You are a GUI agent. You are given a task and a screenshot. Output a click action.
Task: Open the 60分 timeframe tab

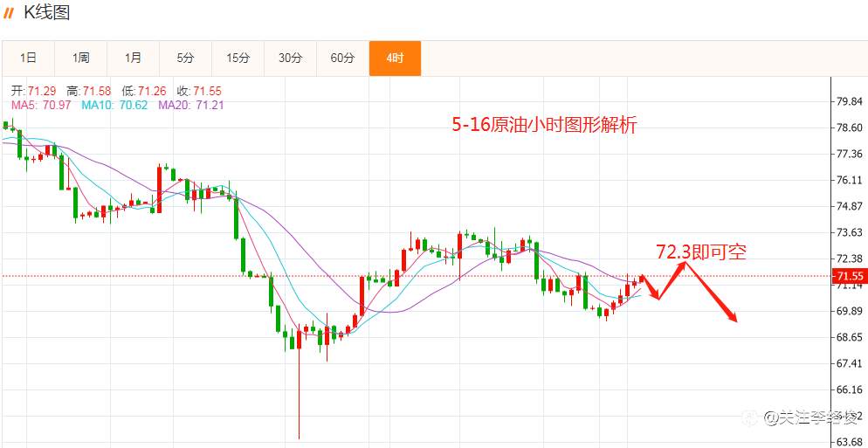342,59
